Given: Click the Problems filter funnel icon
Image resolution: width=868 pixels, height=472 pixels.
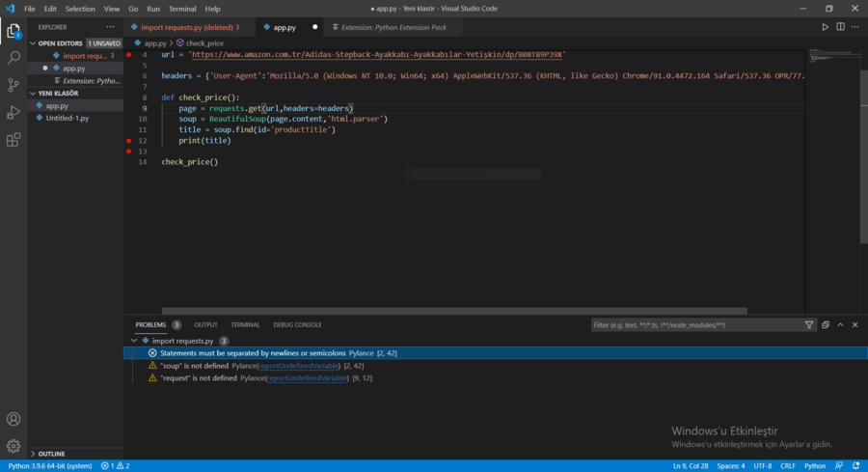Looking at the screenshot, I should pos(809,325).
